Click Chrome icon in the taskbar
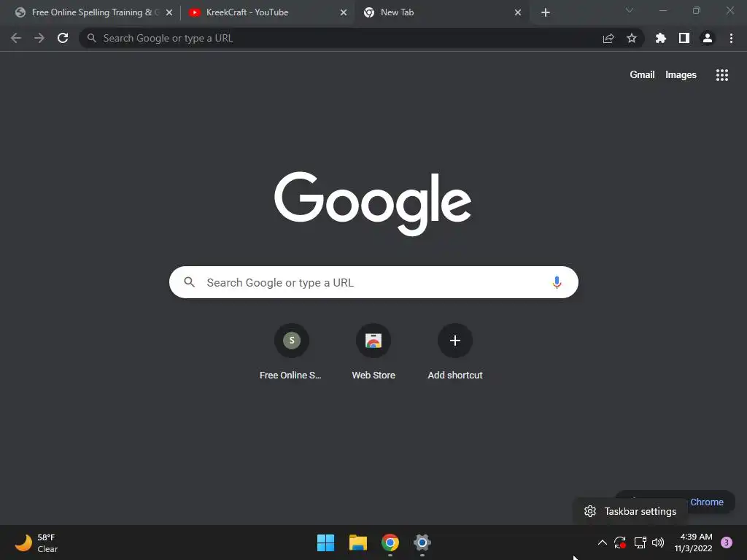The width and height of the screenshot is (747, 560). [390, 542]
